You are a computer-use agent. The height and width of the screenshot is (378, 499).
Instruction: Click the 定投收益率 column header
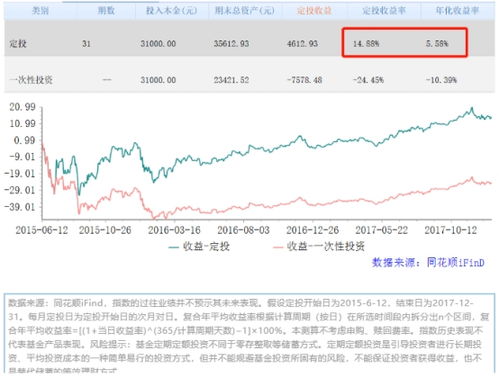tap(384, 11)
